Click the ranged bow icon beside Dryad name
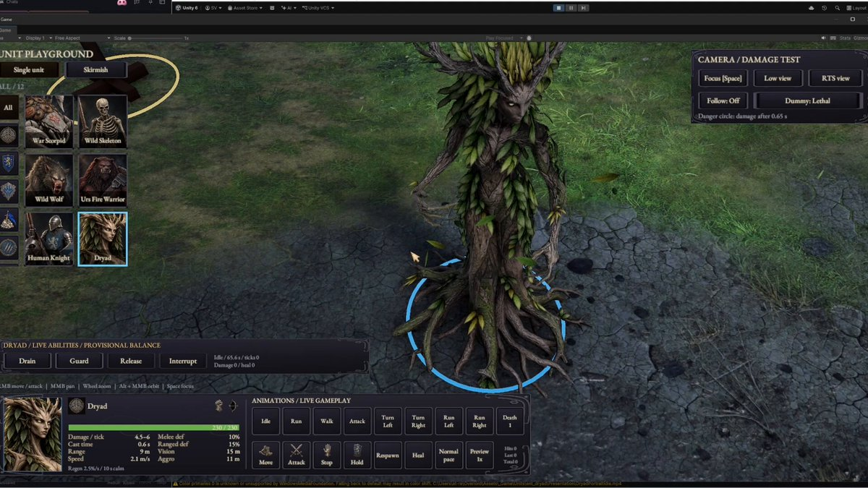868x488 pixels. point(233,406)
